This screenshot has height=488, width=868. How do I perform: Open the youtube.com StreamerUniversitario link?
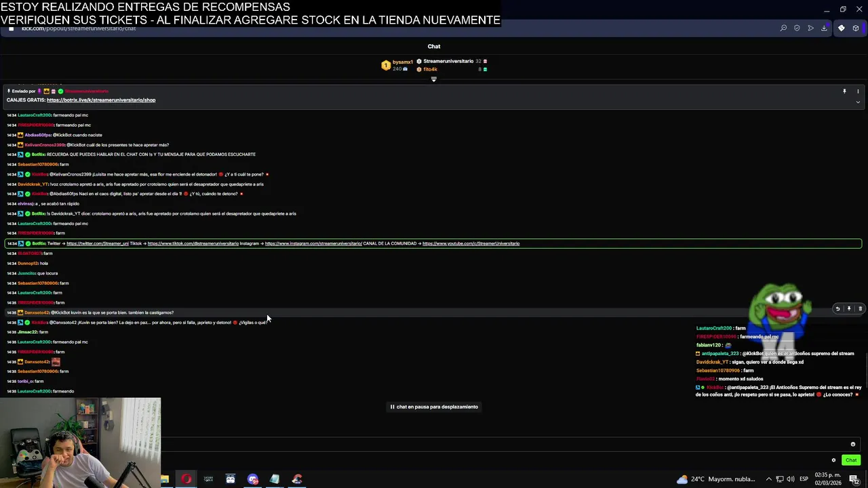click(x=471, y=243)
